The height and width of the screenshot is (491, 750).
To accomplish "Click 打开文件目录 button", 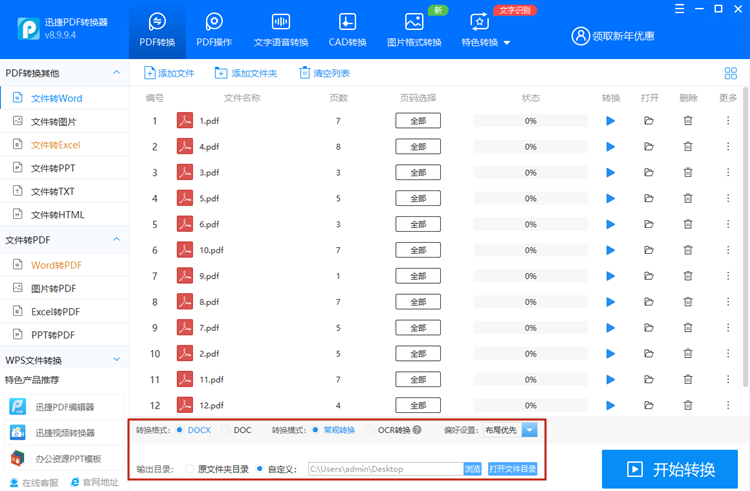I will pyautogui.click(x=512, y=469).
